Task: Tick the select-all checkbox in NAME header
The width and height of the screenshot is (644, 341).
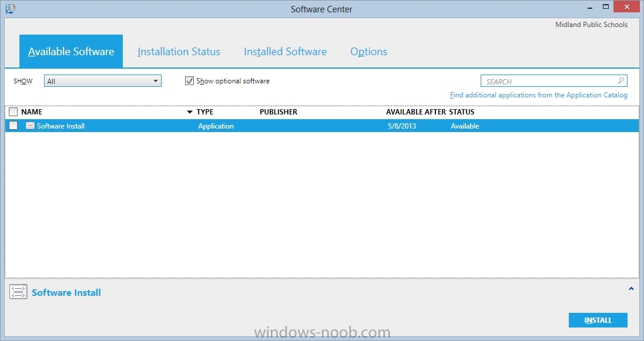Action: 13,112
